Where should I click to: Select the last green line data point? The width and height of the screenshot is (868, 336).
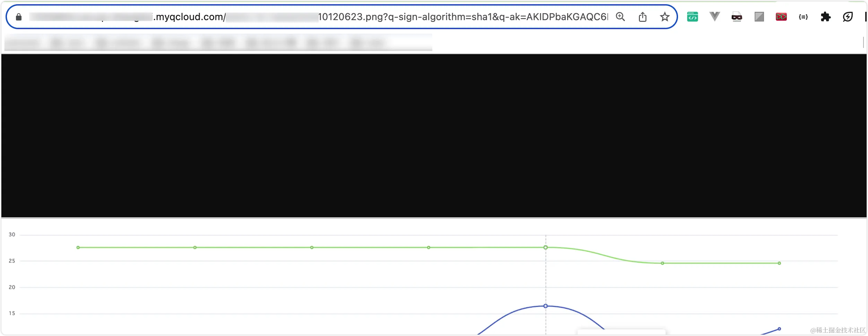pyautogui.click(x=779, y=263)
